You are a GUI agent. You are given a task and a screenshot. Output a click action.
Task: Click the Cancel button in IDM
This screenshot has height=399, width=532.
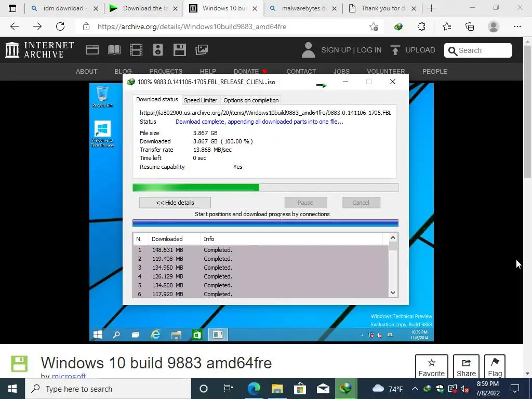pyautogui.click(x=361, y=203)
